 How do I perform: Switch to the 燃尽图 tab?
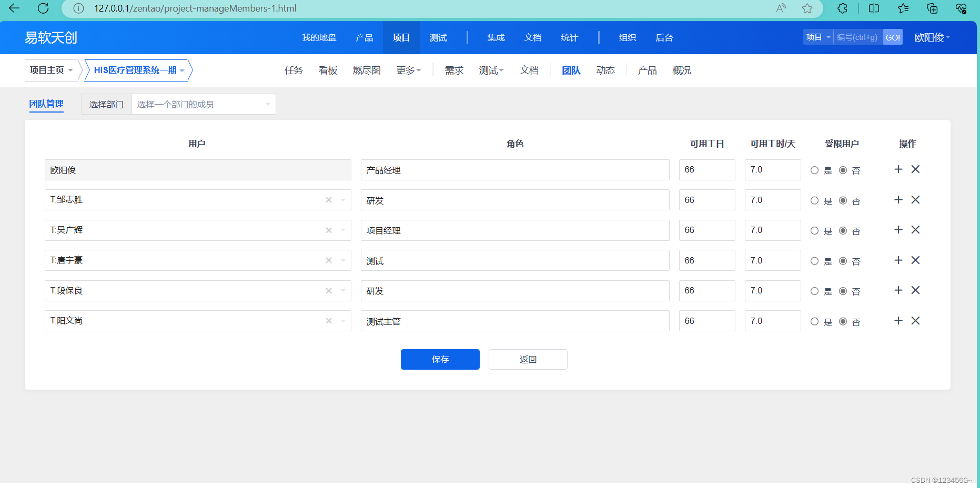pos(367,70)
